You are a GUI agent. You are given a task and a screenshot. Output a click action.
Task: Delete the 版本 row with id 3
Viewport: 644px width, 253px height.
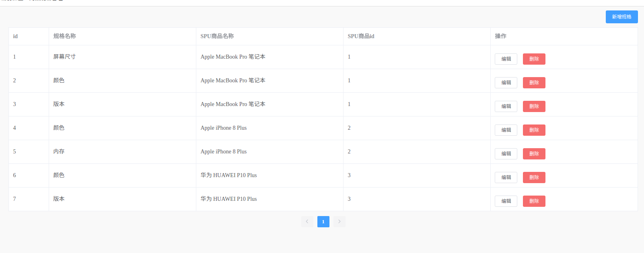coord(534,106)
